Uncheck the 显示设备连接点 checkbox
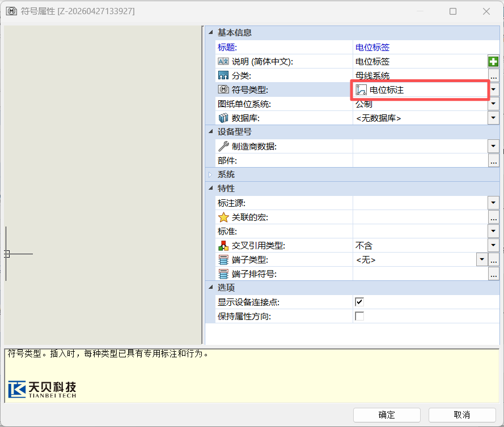 359,302
